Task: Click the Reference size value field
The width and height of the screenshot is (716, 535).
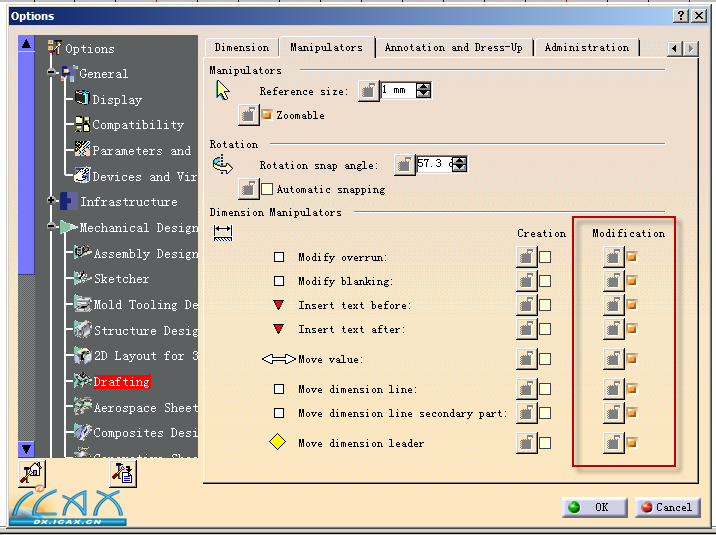Action: 398,90
